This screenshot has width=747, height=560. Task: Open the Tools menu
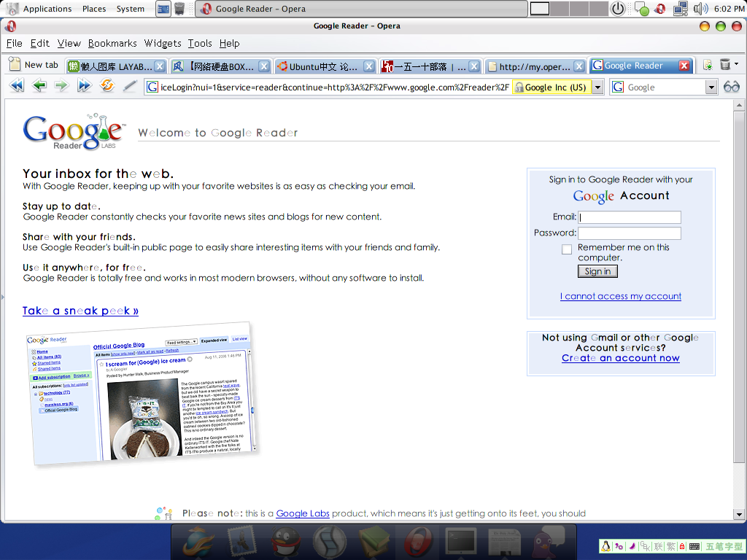pyautogui.click(x=200, y=43)
